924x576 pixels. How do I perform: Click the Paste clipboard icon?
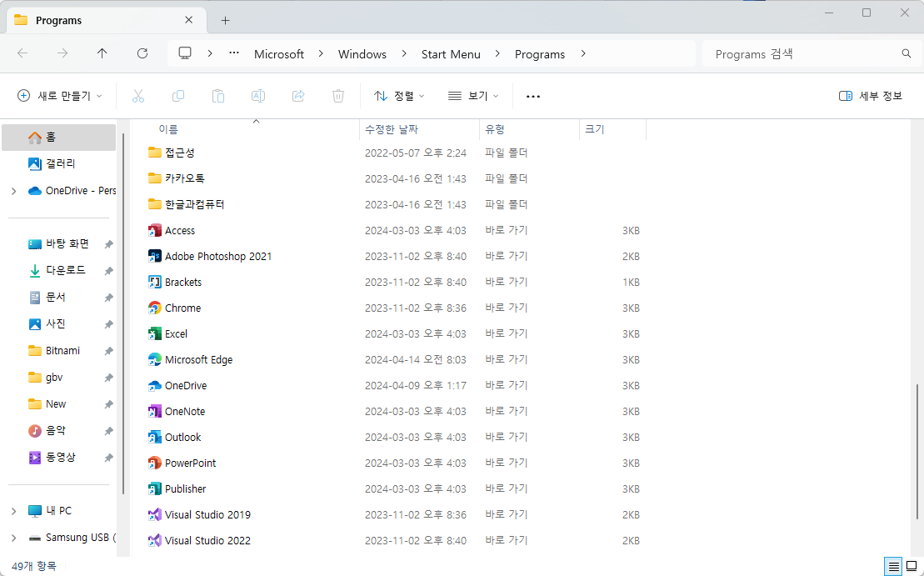[x=218, y=96]
